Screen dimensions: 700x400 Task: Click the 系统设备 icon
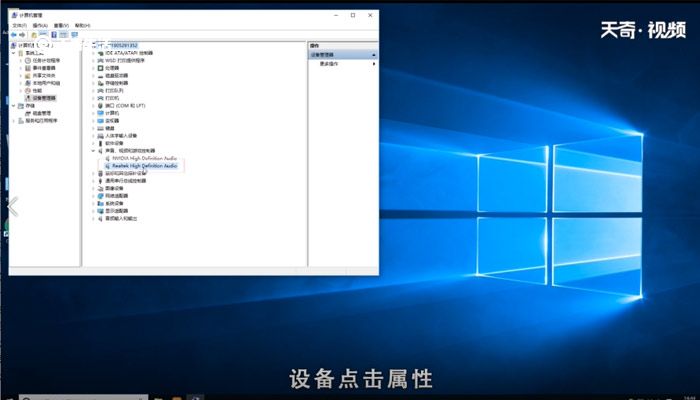pyautogui.click(x=100, y=204)
